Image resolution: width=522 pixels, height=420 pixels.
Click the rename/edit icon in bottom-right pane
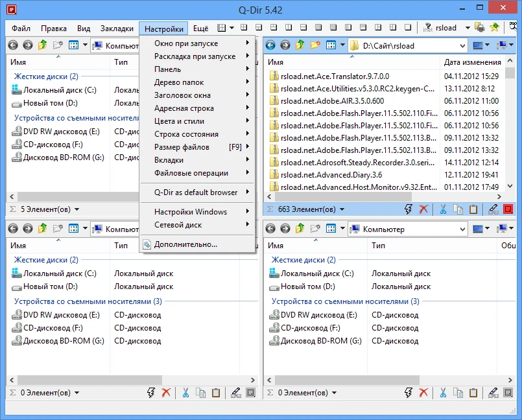coord(493,393)
